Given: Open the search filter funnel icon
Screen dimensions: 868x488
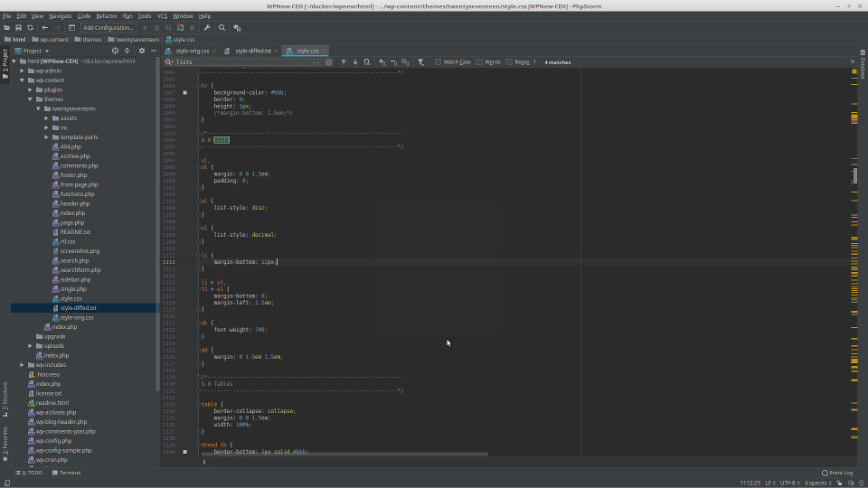Looking at the screenshot, I should pyautogui.click(x=420, y=62).
